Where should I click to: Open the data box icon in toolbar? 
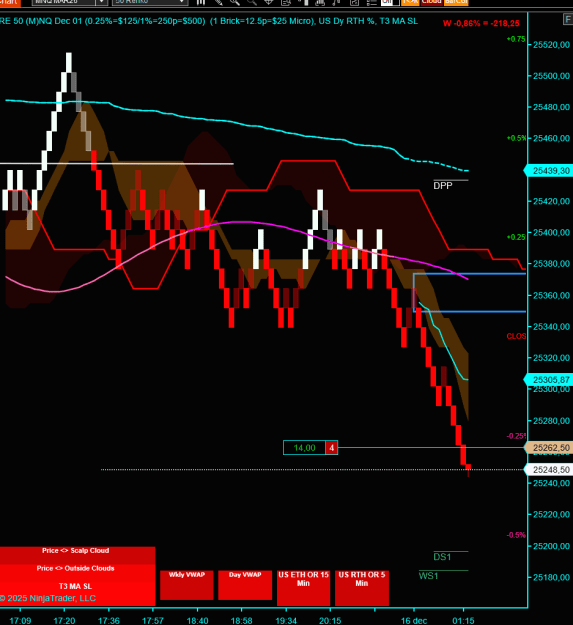[286, 2]
